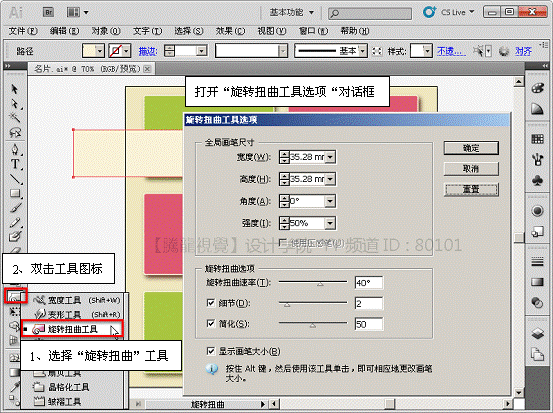Toggle the Simplify (简化) checkbox
The height and width of the screenshot is (413, 553).
(211, 323)
